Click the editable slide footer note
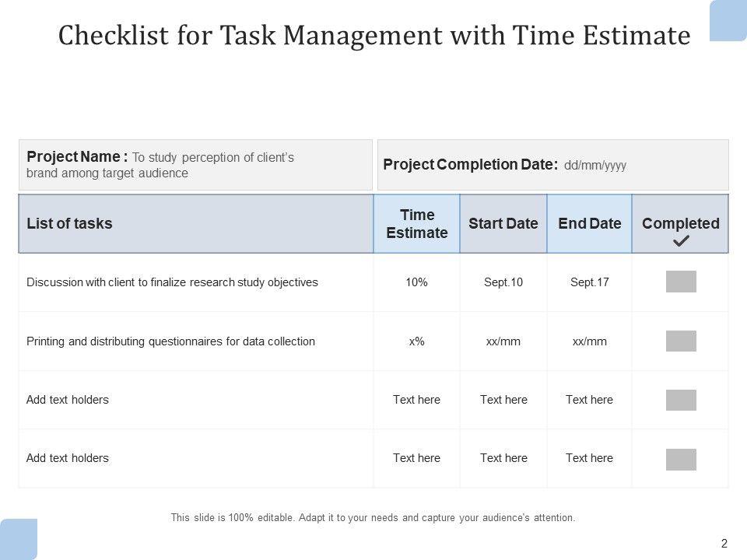Image resolution: width=747 pixels, height=560 pixels. point(373,517)
